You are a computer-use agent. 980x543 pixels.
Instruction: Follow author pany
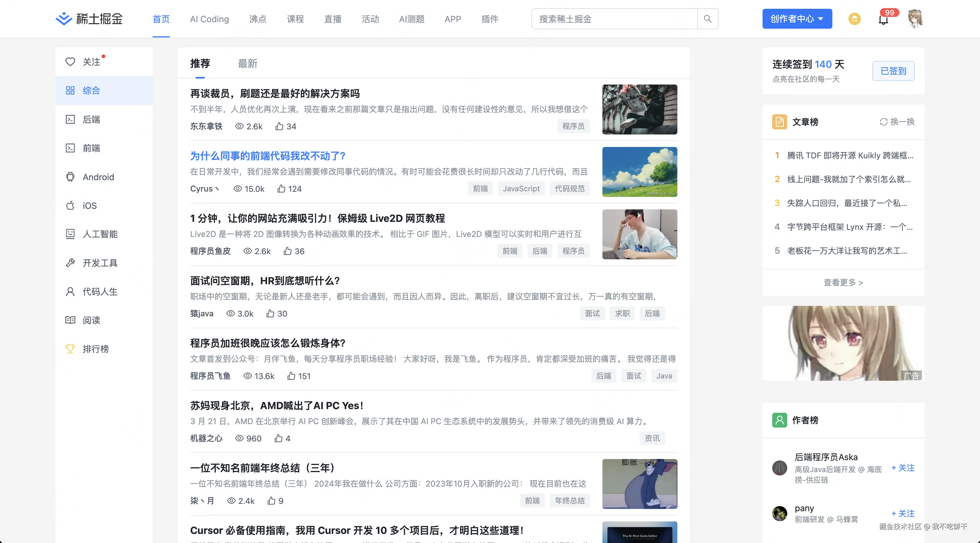click(903, 513)
